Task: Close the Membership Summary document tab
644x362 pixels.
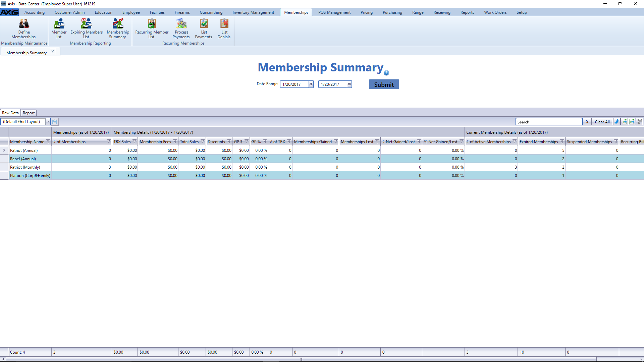Action: (53, 52)
